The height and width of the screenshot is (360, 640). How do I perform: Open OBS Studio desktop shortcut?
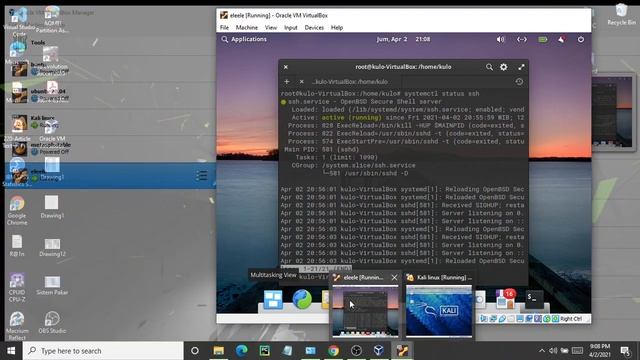point(52,322)
